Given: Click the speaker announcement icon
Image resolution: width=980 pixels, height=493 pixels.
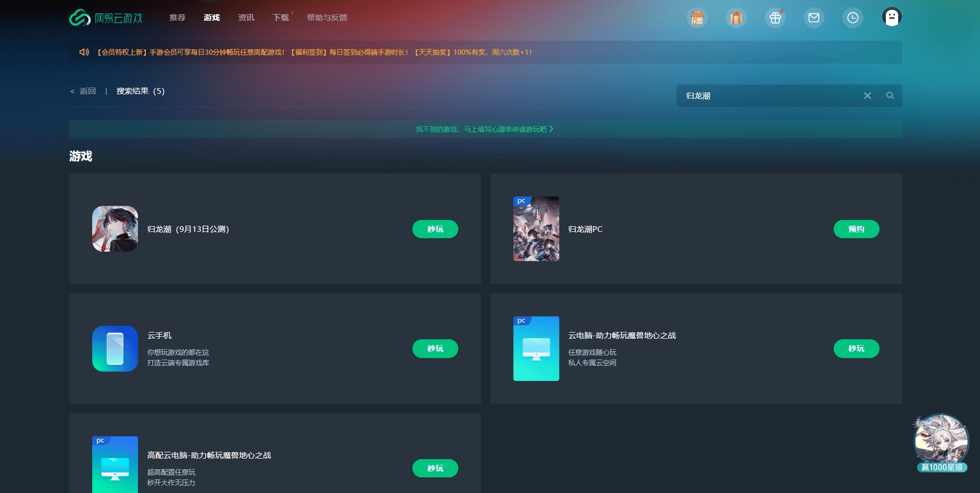Looking at the screenshot, I should [84, 52].
